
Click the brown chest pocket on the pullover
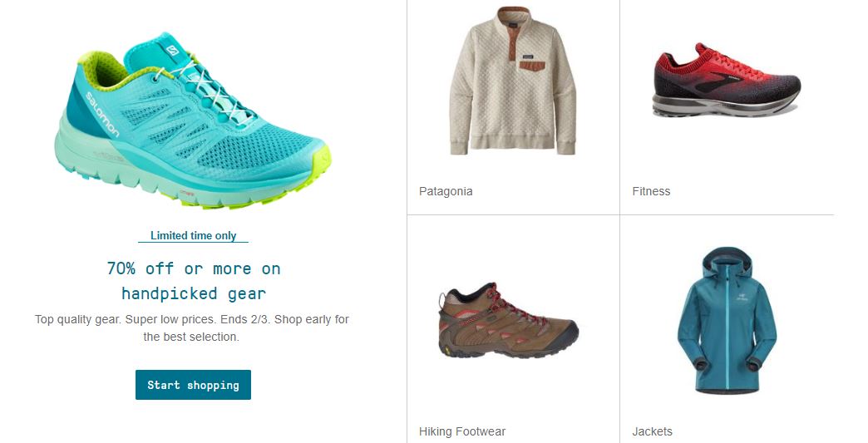[532, 66]
